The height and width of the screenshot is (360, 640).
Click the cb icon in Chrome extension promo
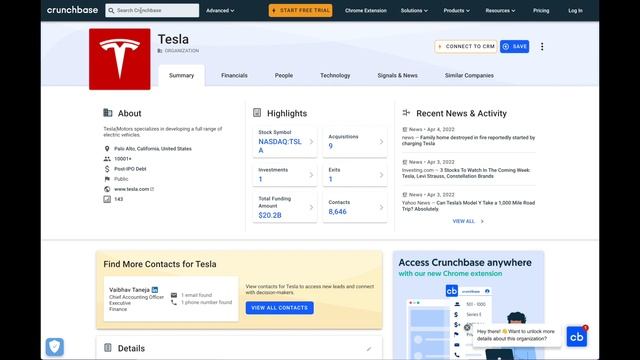coord(451,291)
